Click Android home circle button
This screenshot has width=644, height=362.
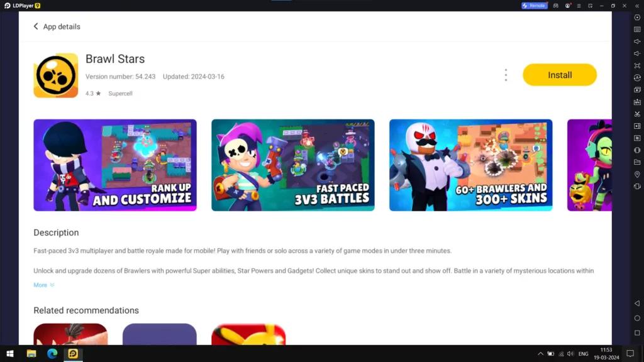tap(637, 318)
